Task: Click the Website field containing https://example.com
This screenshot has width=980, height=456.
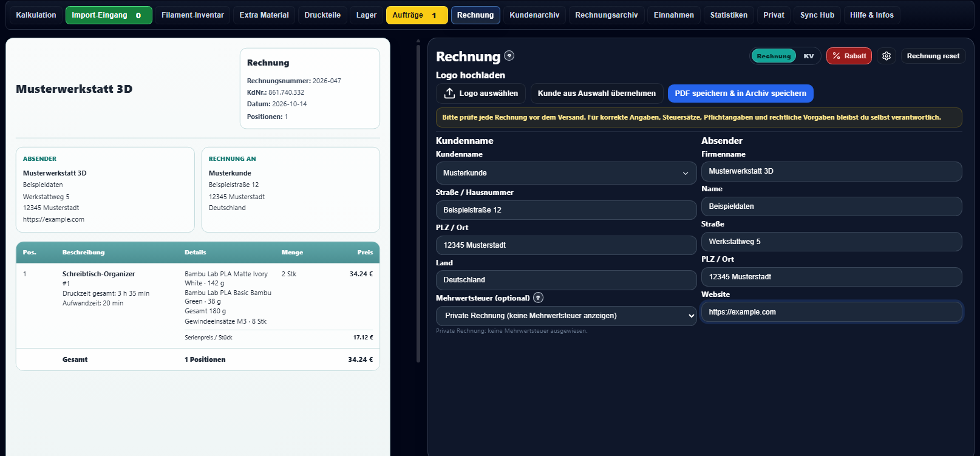Action: coord(832,312)
